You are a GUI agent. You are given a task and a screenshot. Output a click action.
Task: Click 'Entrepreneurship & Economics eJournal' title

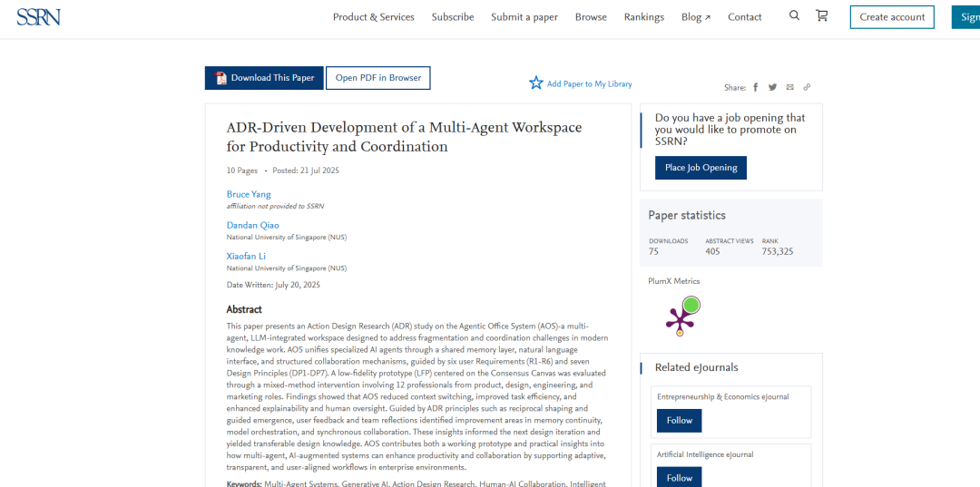(723, 396)
